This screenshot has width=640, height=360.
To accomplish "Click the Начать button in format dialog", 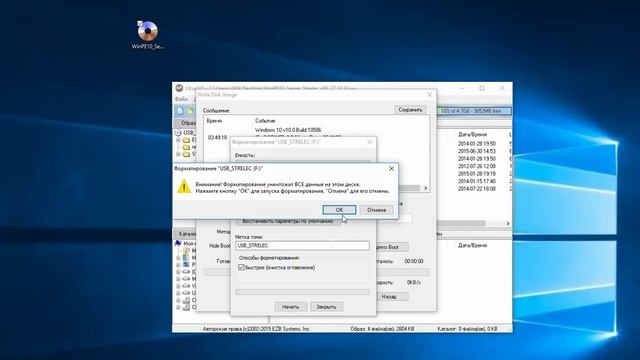I will coord(290,307).
